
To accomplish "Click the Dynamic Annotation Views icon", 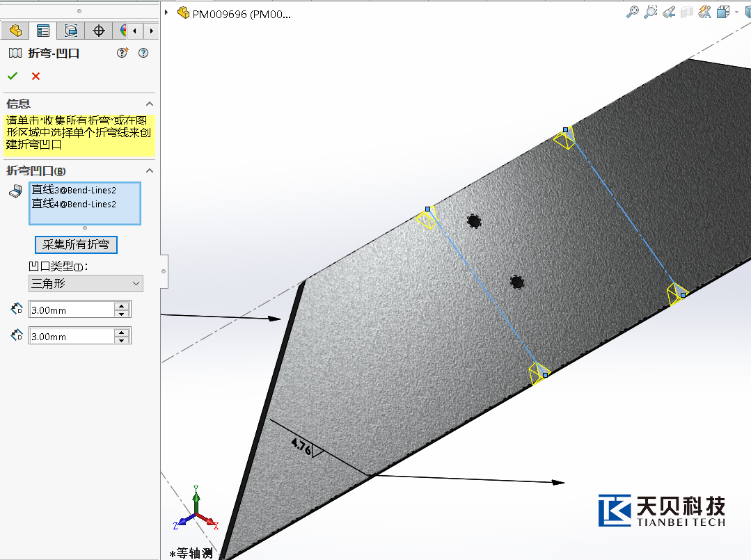I will (x=705, y=12).
